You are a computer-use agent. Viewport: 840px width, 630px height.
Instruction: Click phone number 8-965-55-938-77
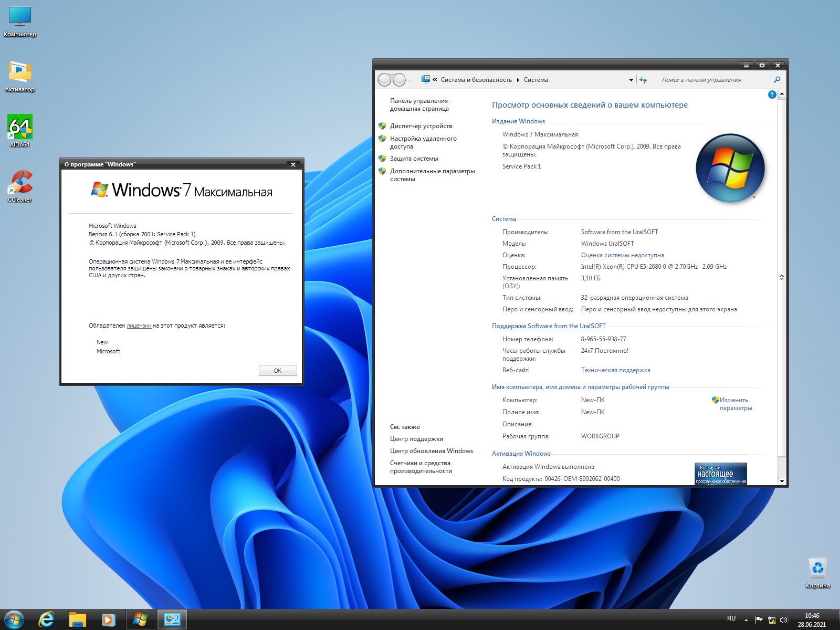pyautogui.click(x=603, y=339)
